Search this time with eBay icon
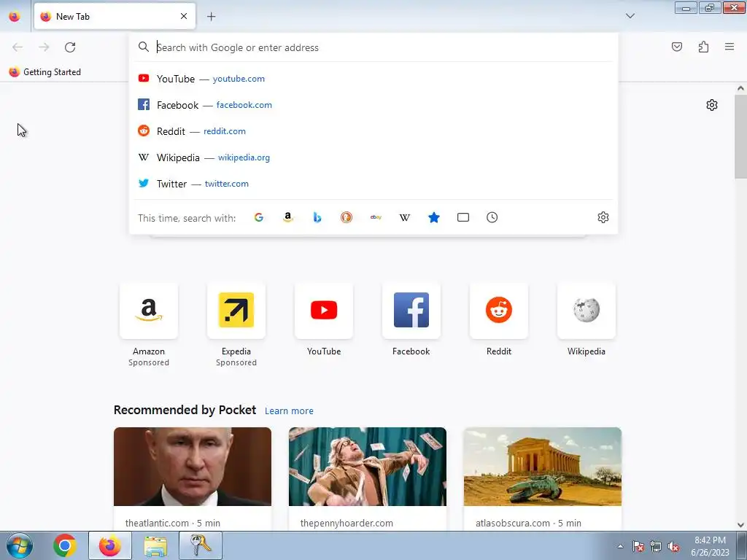Viewport: 747px width, 560px height. click(x=376, y=217)
